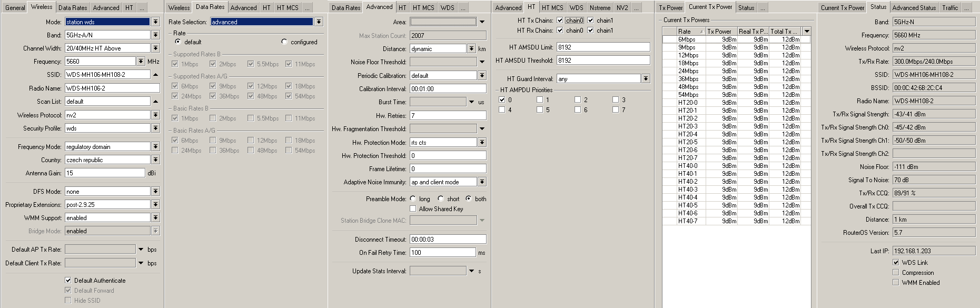The width and height of the screenshot is (980, 308).
Task: Collapse the Scan List field arrow
Action: point(155,101)
